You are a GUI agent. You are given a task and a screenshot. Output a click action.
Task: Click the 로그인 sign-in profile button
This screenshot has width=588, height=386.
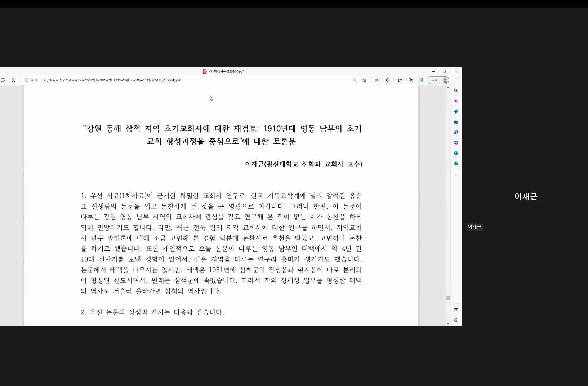(x=438, y=80)
